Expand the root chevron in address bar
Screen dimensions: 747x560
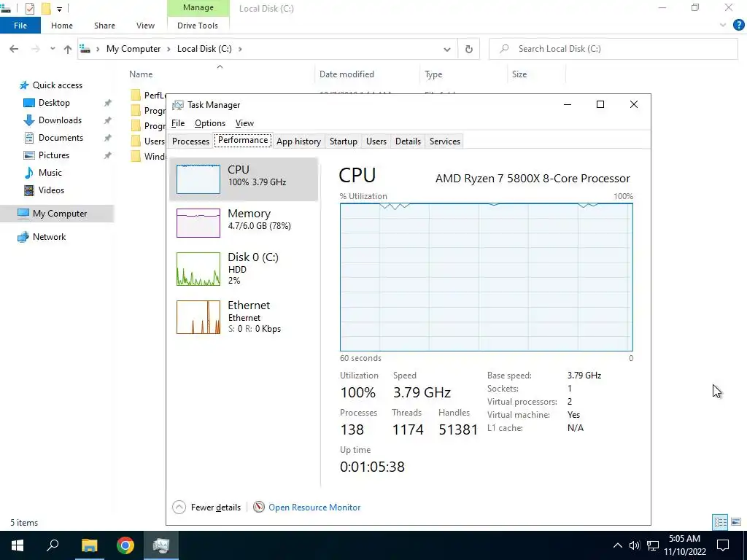98,49
